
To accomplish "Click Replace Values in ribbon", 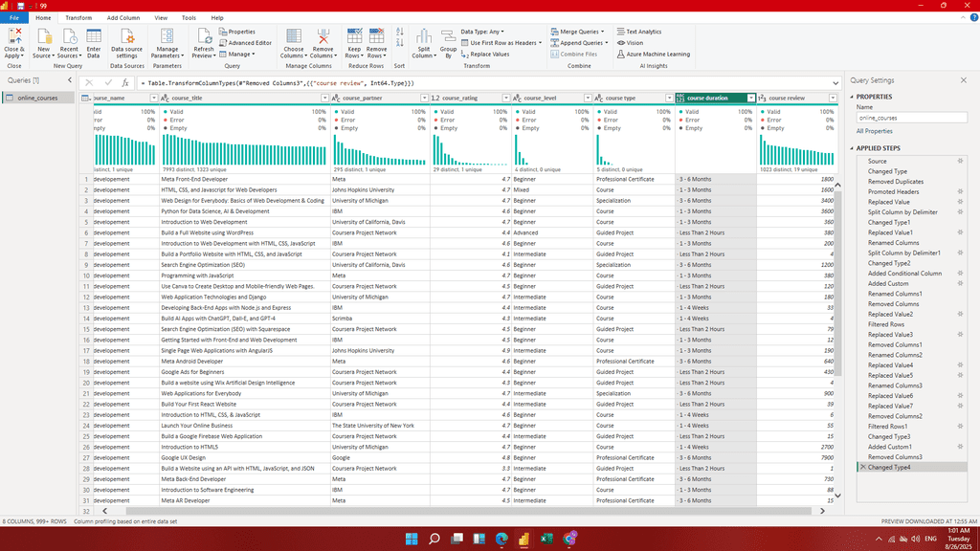I will [x=485, y=55].
